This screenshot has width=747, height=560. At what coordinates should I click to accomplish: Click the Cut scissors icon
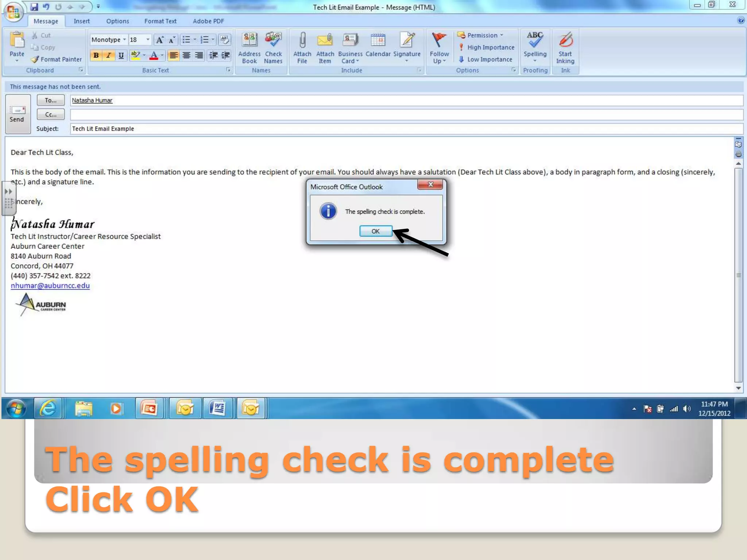pos(35,35)
